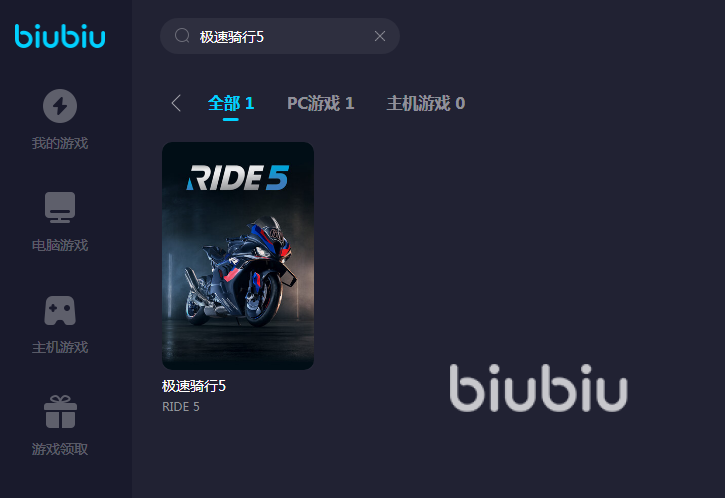Open the 我的游戏 lightning bolt icon
The width and height of the screenshot is (725, 498).
coord(60,106)
